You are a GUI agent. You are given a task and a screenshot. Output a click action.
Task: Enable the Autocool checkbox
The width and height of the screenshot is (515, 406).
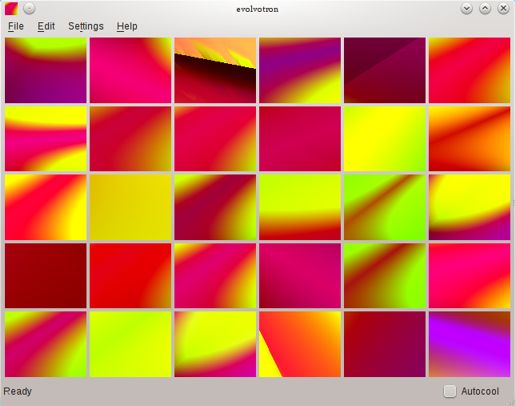click(450, 391)
